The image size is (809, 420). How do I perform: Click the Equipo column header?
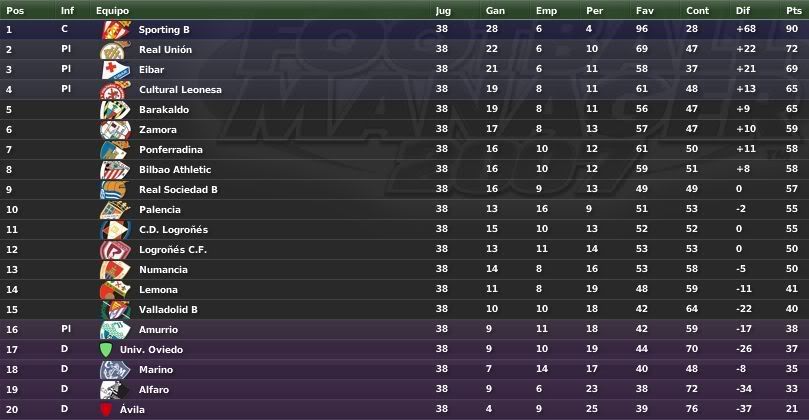pyautogui.click(x=112, y=10)
